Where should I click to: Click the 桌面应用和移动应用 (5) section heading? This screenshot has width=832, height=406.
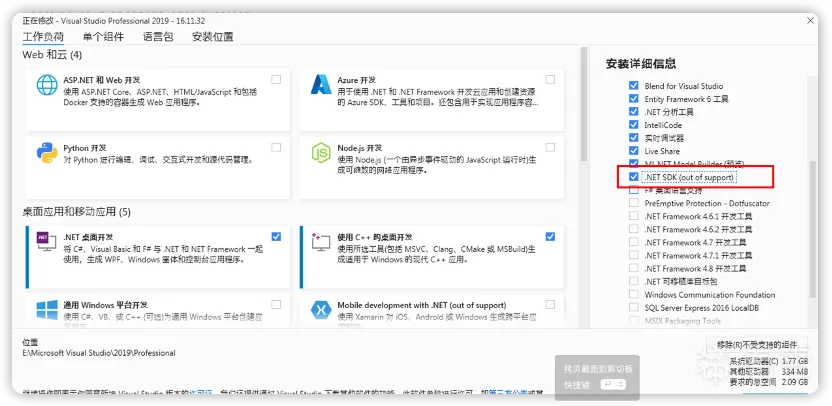(x=76, y=212)
